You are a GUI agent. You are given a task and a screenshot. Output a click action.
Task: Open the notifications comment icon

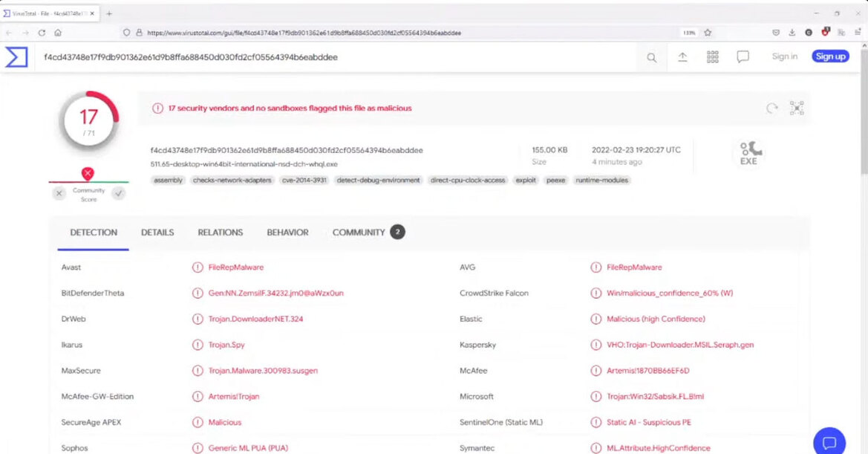[x=743, y=56]
